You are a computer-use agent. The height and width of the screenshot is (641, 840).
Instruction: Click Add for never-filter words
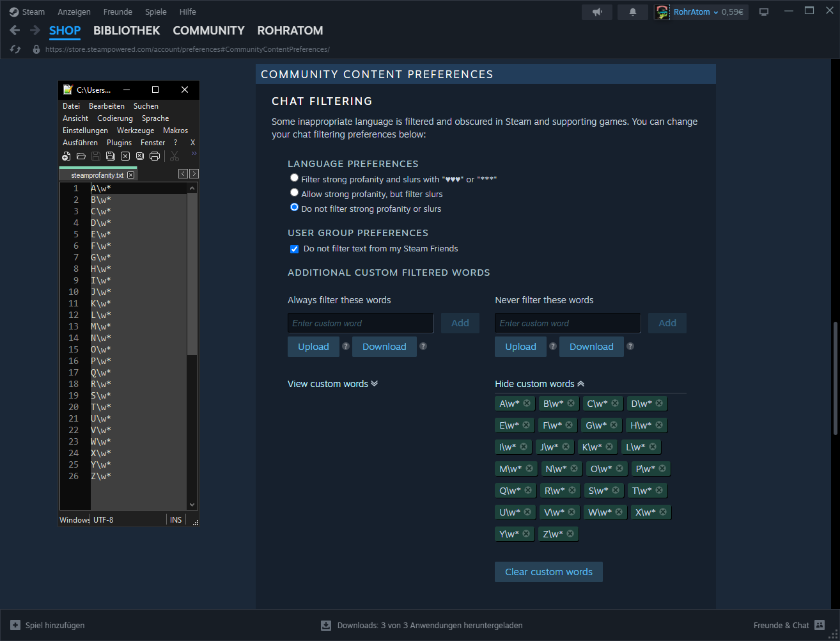pyautogui.click(x=667, y=323)
